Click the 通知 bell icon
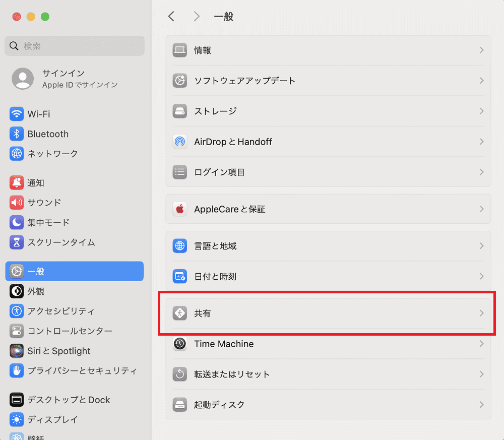Viewport: 504px width, 440px height. pos(17,183)
